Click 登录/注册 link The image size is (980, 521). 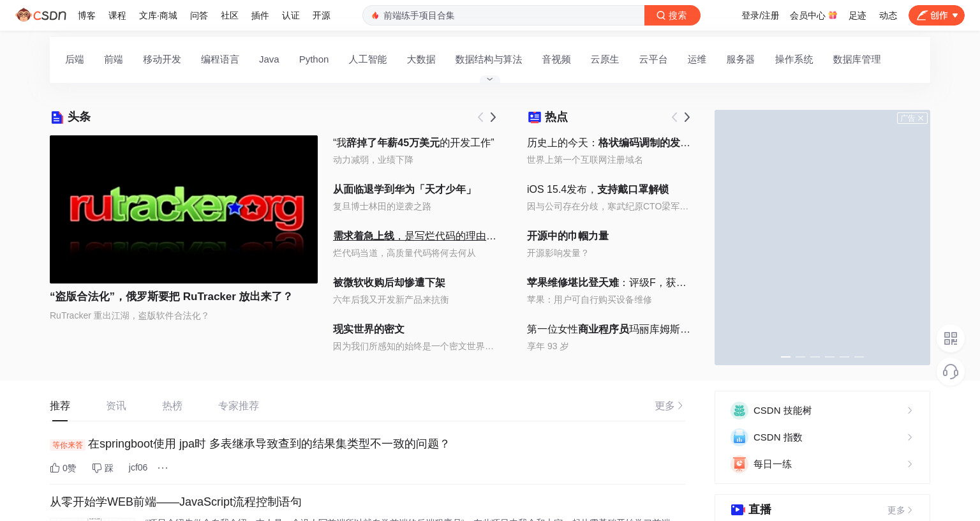coord(760,15)
